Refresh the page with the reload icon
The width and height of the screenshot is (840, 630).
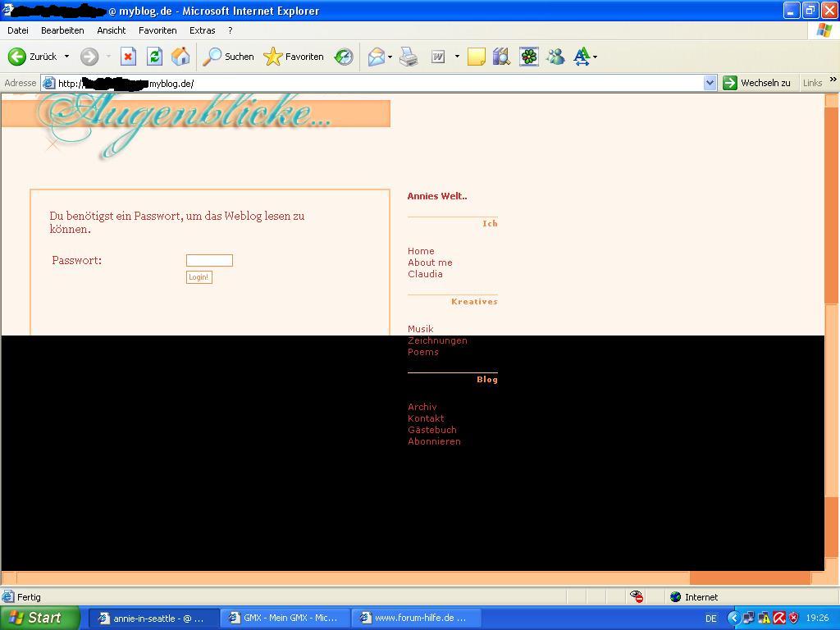154,57
